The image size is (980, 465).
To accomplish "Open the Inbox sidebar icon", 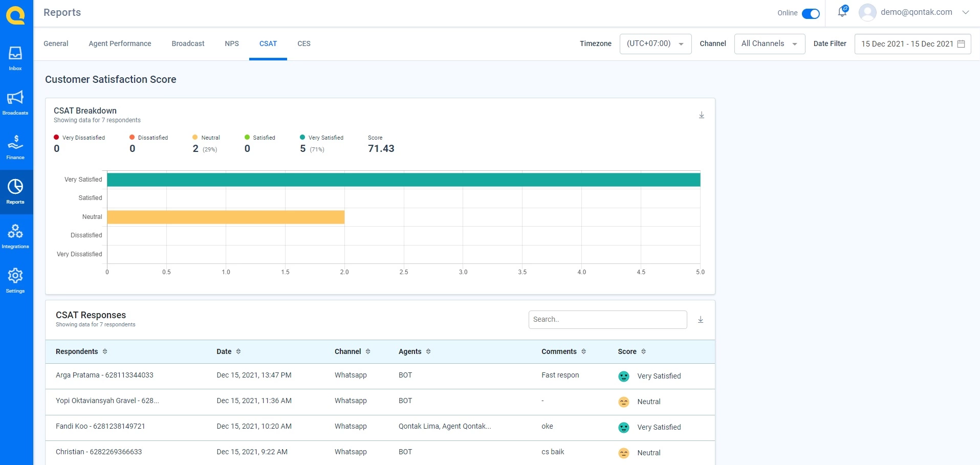I will (x=15, y=58).
